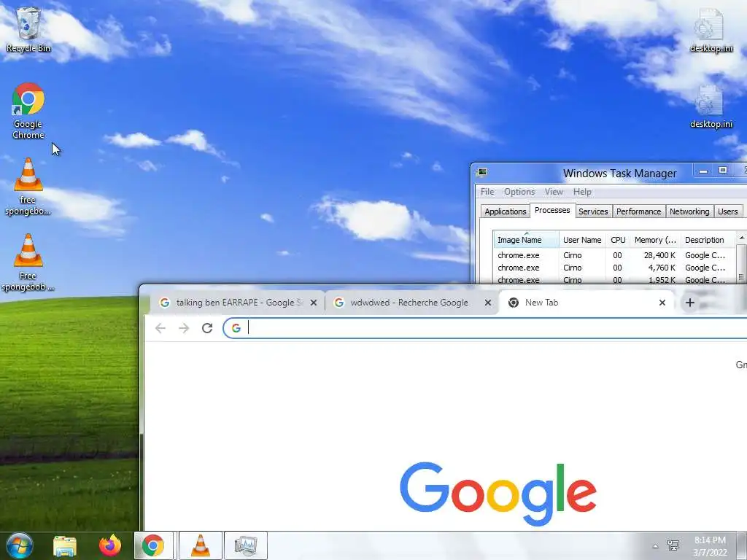Viewport: 747px width, 560px height.
Task: Go back in Chrome
Action: pyautogui.click(x=160, y=328)
